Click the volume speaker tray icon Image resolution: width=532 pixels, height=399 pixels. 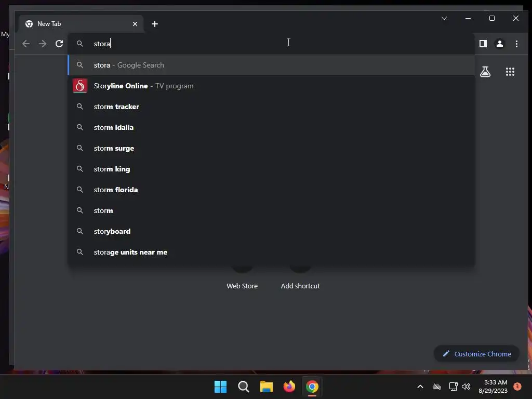[466, 387]
